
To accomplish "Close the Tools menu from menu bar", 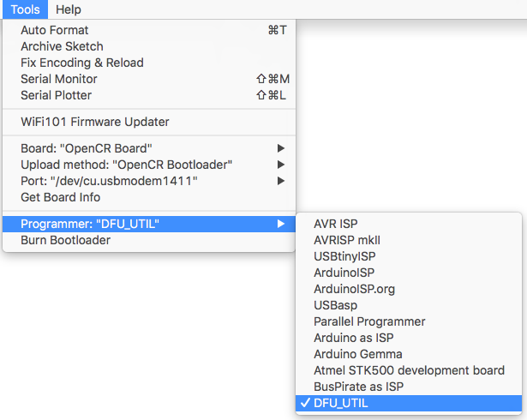I will [25, 9].
